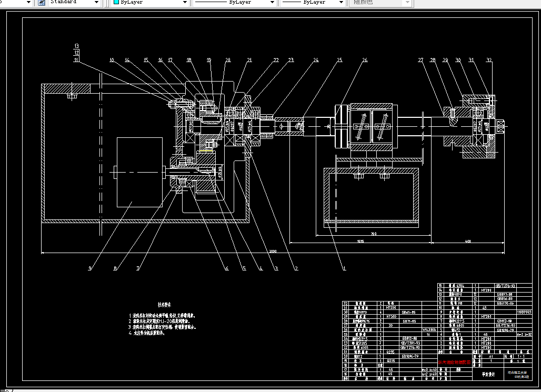Click the bottom balloon number 6
The width and height of the screenshot is (541, 392).
[227, 268]
